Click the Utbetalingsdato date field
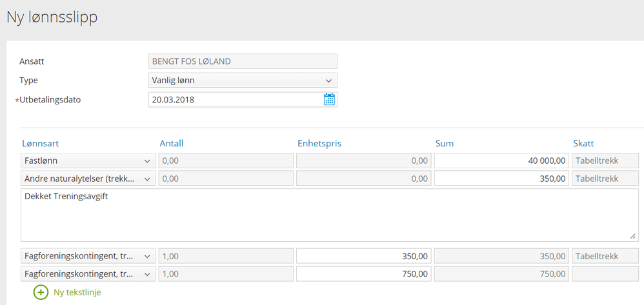The image size is (644, 305). [234, 100]
